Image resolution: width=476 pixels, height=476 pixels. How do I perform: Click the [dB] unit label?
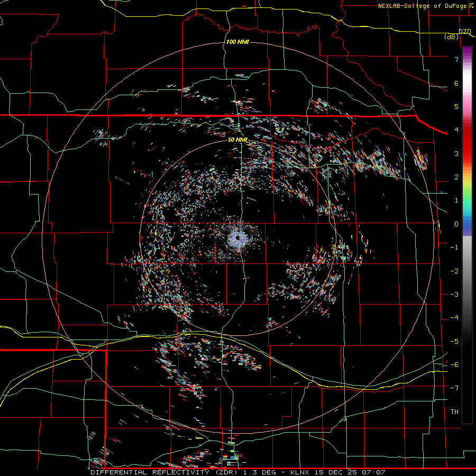[452, 36]
